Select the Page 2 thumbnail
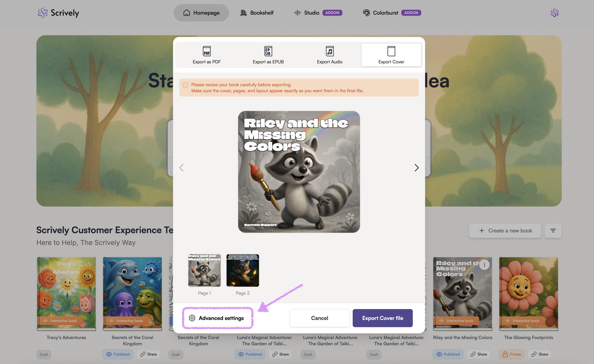The height and width of the screenshot is (364, 594). coord(243,270)
